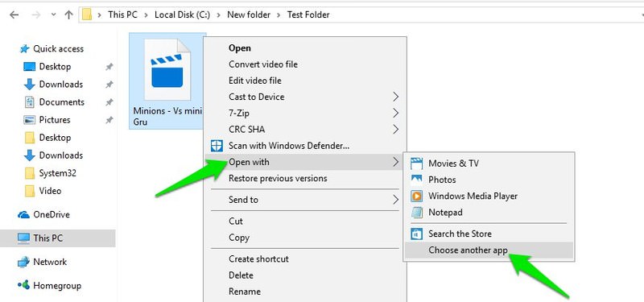This screenshot has height=302, width=644.
Task: Open System32 folder in sidebar
Action: coord(57,173)
